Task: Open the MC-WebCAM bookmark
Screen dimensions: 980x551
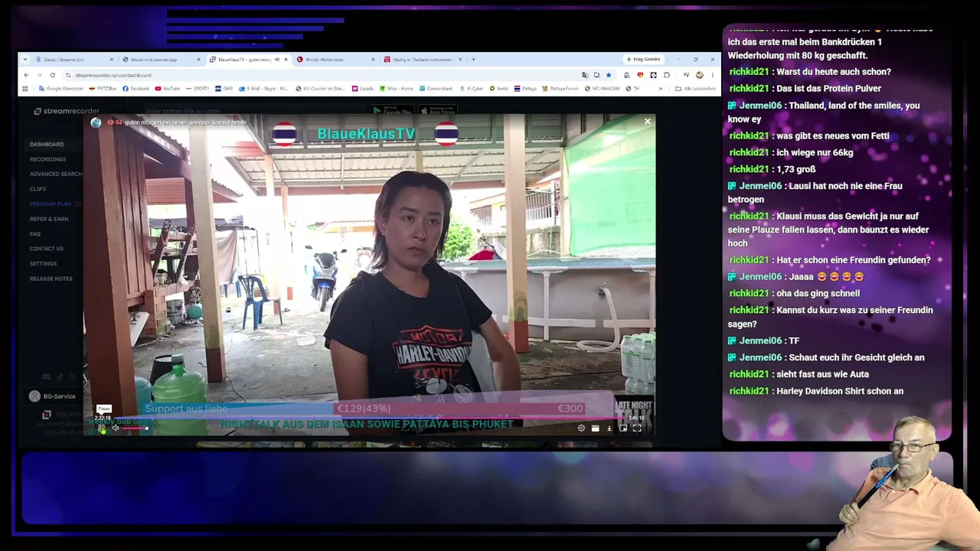Action: pos(603,89)
